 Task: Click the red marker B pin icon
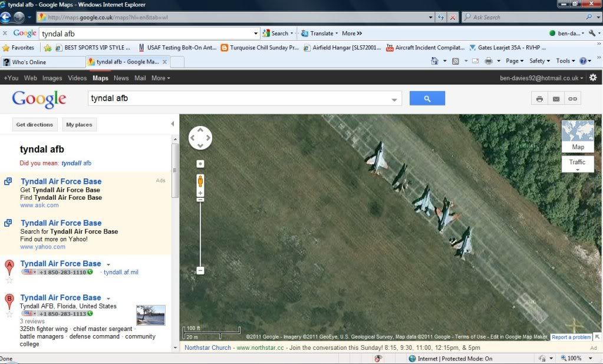tap(9, 302)
